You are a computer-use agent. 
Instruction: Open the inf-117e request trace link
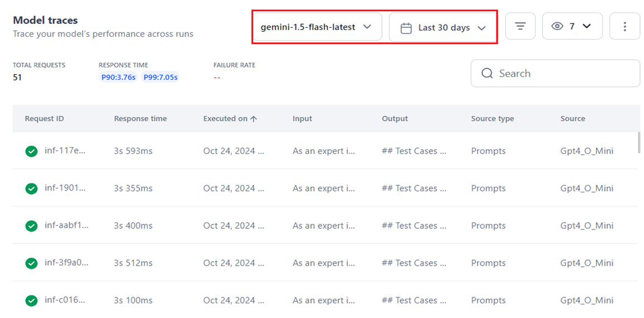click(x=65, y=150)
